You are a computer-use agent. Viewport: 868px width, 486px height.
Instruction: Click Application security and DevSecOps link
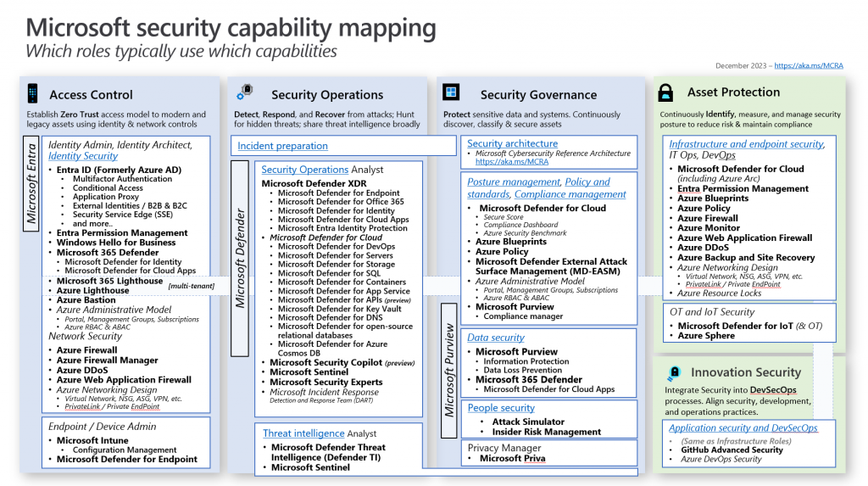(x=743, y=428)
